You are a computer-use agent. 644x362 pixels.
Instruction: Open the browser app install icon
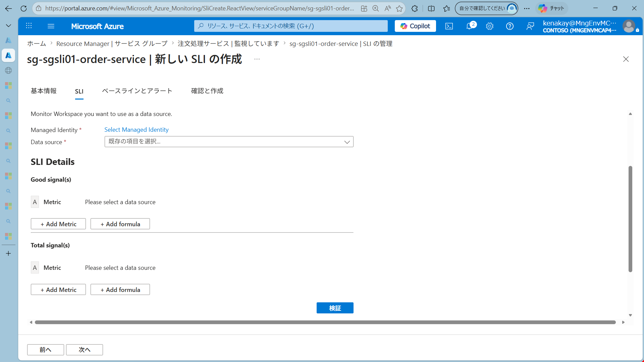click(364, 8)
